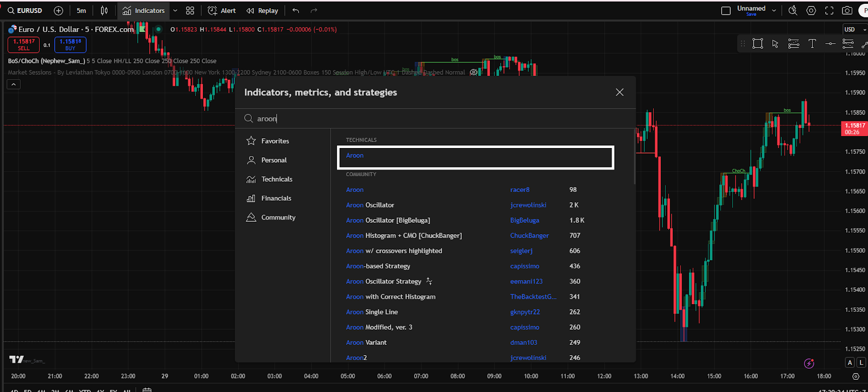Open the Unnamed layout dropdown chevron
This screenshot has height=392, width=868.
[774, 11]
